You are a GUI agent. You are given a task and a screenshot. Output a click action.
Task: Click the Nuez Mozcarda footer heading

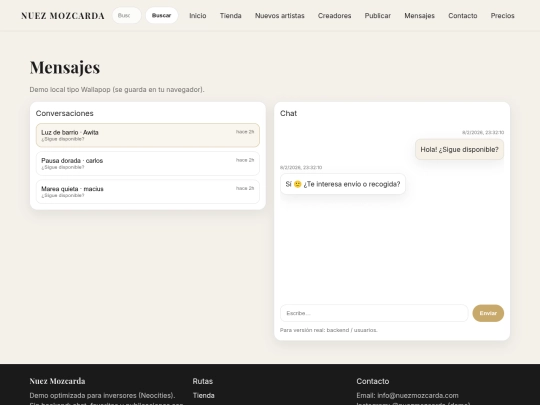click(57, 381)
